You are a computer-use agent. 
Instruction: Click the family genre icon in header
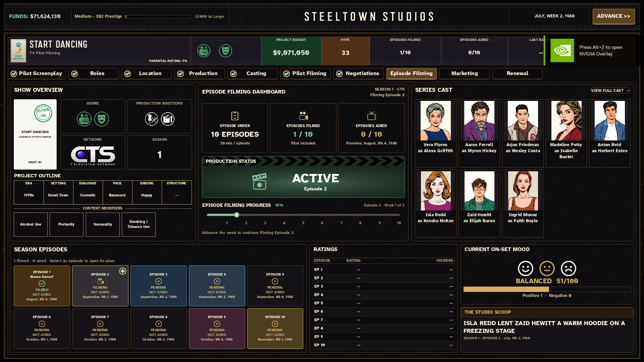pos(204,51)
